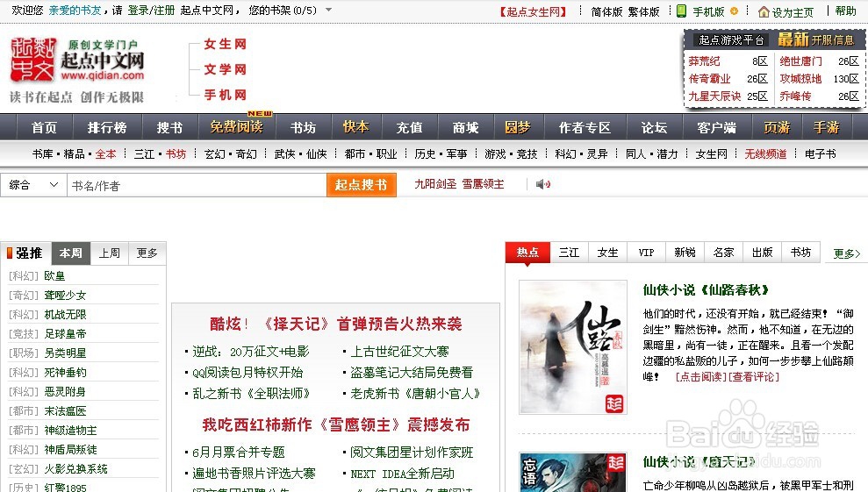Screen dimensions: 868x492
Task: Switch to the 更多 tab beside 上周
Action: (x=147, y=253)
